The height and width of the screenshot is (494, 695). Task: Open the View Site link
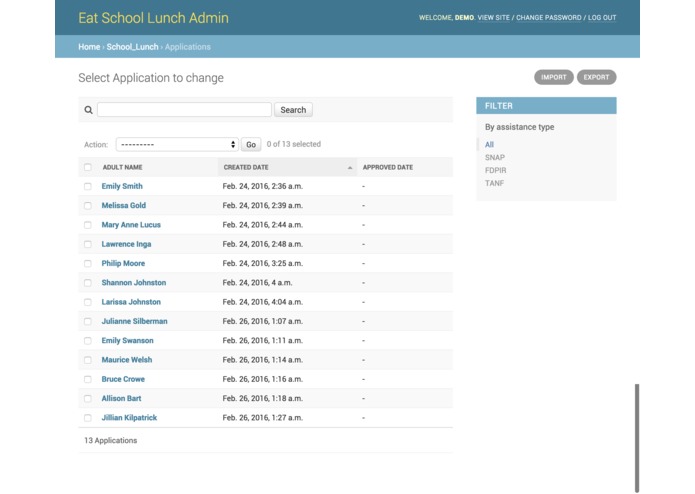[x=493, y=18]
